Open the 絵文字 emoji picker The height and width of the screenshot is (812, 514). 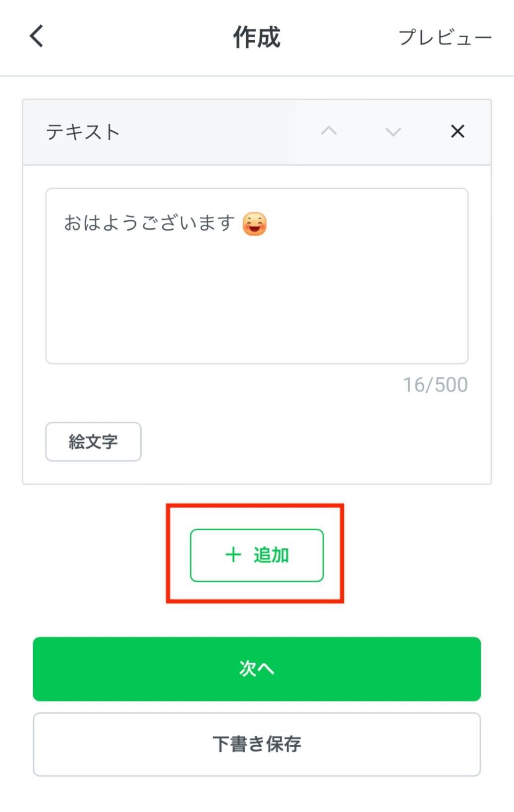[x=93, y=441]
